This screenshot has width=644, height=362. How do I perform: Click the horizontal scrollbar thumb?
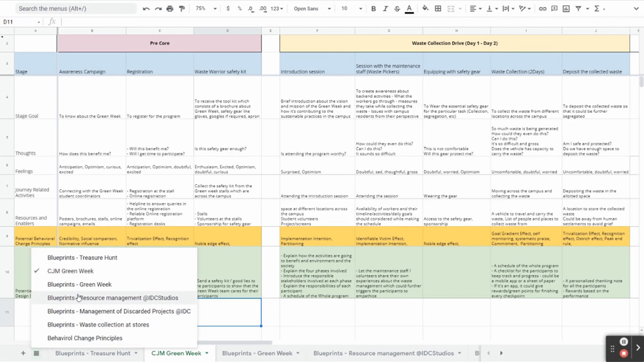(234, 342)
